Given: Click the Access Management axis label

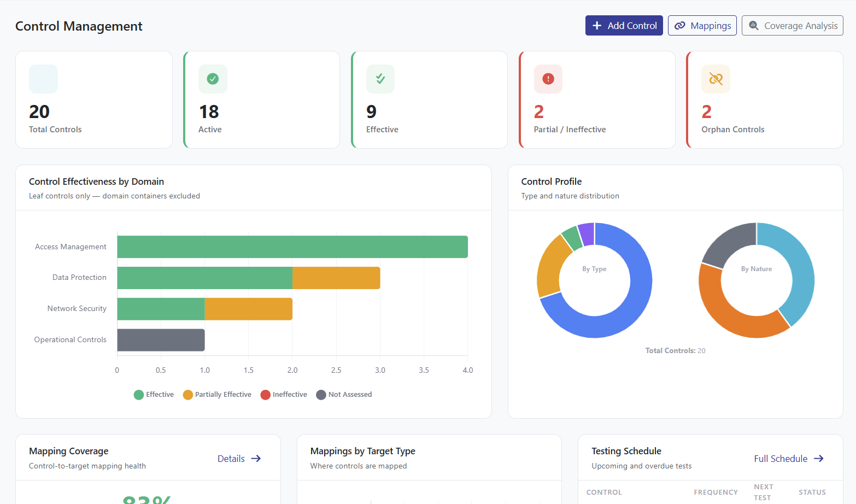Looking at the screenshot, I should click(71, 247).
